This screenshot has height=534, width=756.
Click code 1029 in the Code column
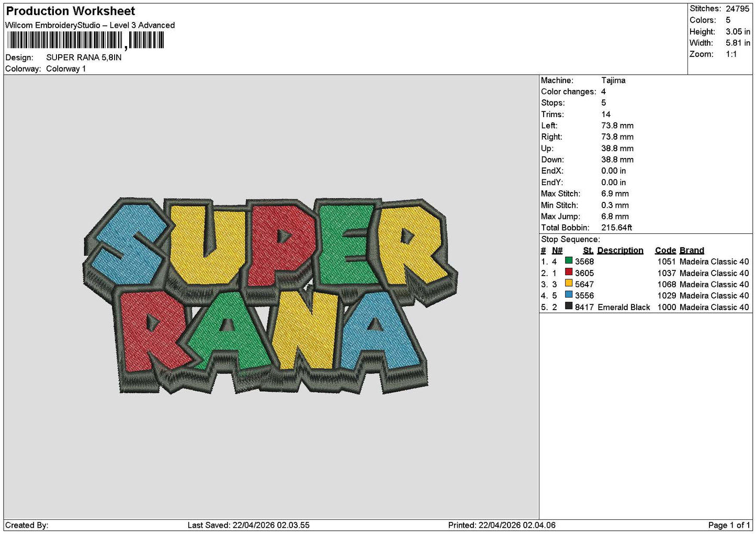pyautogui.click(x=667, y=296)
